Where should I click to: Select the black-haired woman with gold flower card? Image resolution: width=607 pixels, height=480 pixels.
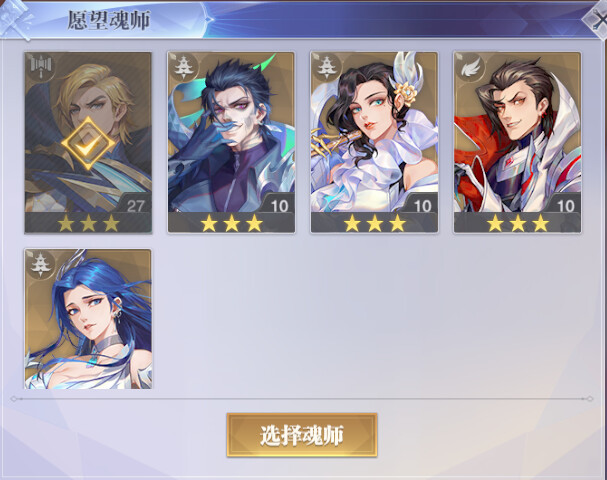coord(374,142)
